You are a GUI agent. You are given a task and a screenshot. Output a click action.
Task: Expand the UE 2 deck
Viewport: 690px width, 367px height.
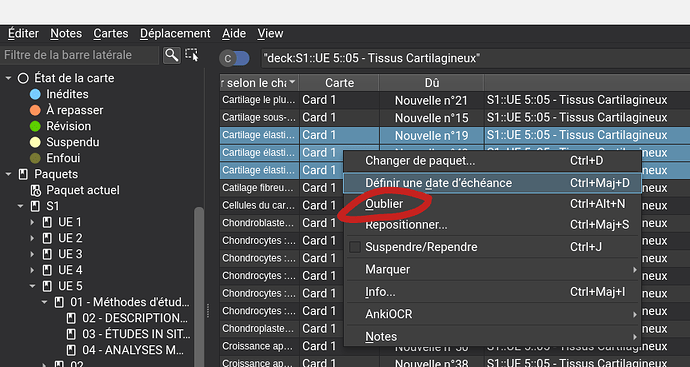(x=32, y=238)
